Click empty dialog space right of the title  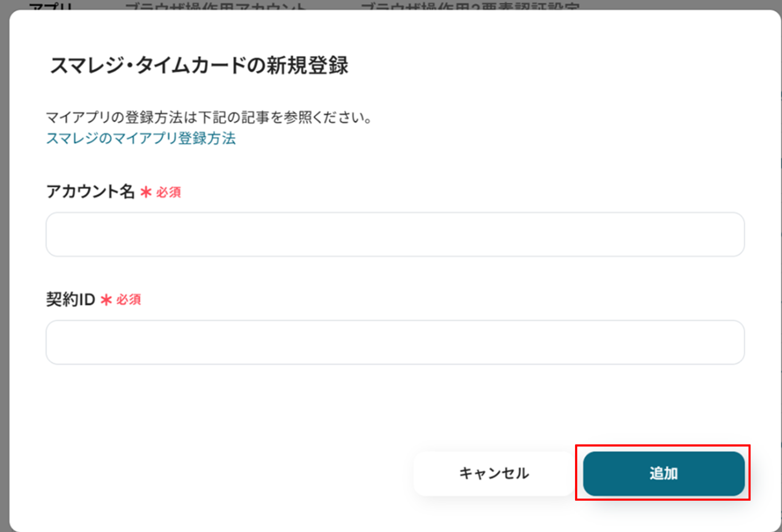pos(554,65)
